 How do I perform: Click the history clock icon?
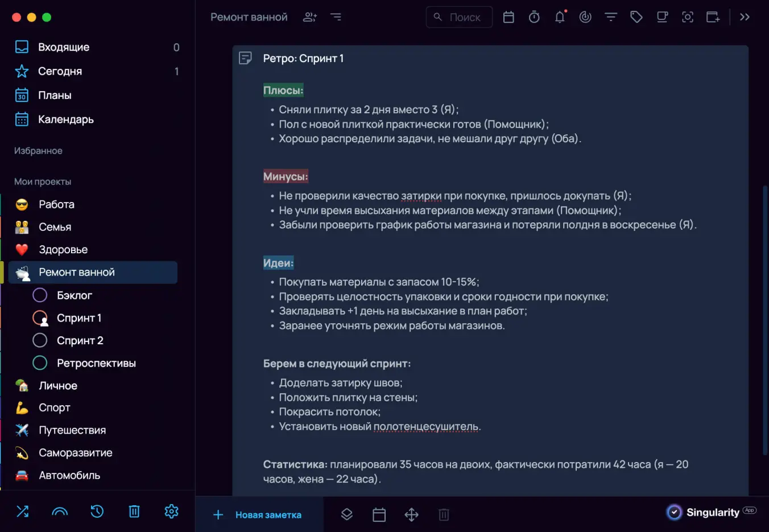tap(97, 512)
